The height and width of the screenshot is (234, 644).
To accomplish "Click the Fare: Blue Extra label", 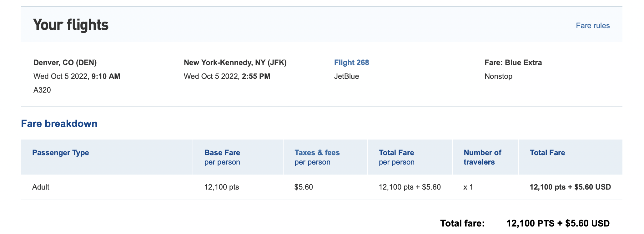I will [513, 62].
